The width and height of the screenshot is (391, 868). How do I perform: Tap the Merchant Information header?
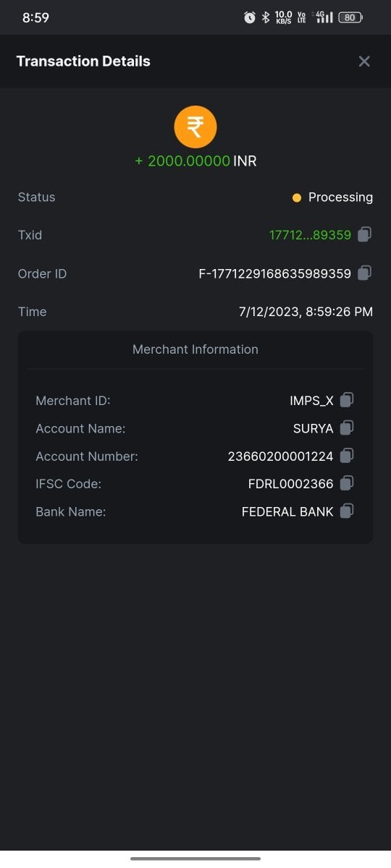[195, 349]
